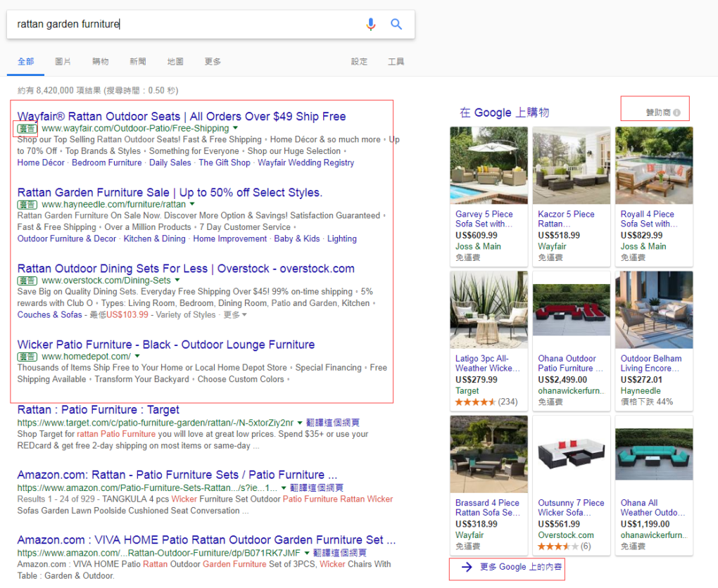Click the Daily Sales sitelink
718x588 pixels.
[170, 162]
